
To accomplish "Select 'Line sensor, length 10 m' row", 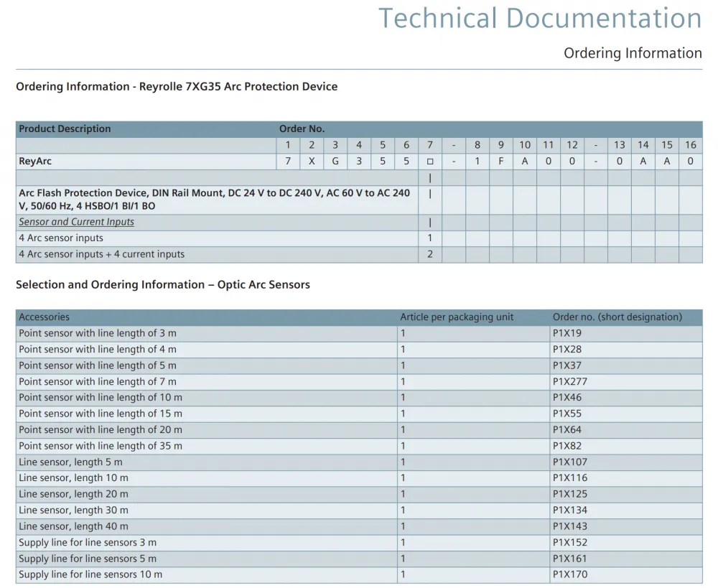I will (x=359, y=478).
